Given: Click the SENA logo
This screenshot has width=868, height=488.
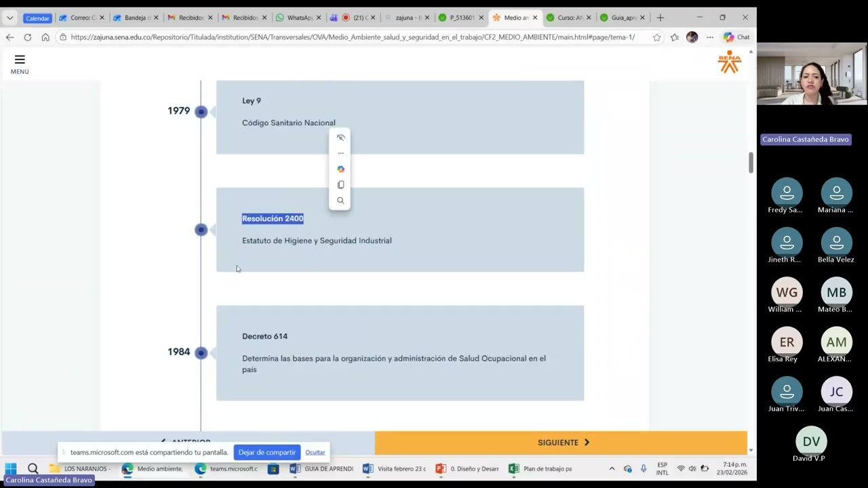Looking at the screenshot, I should tap(730, 62).
